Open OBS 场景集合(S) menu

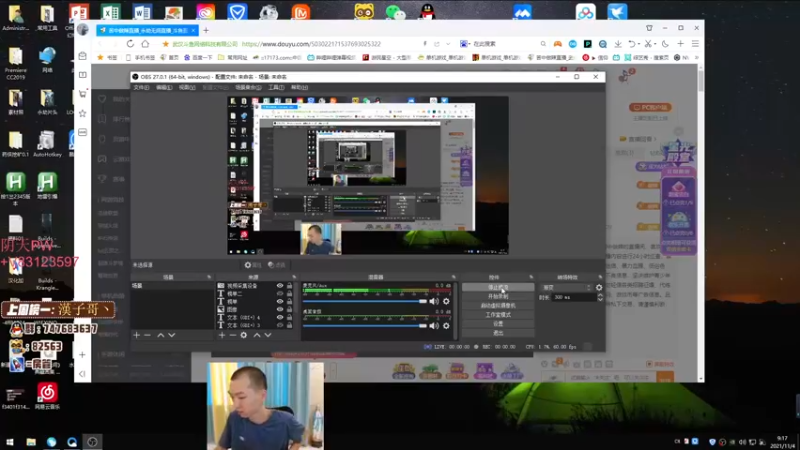(248, 87)
